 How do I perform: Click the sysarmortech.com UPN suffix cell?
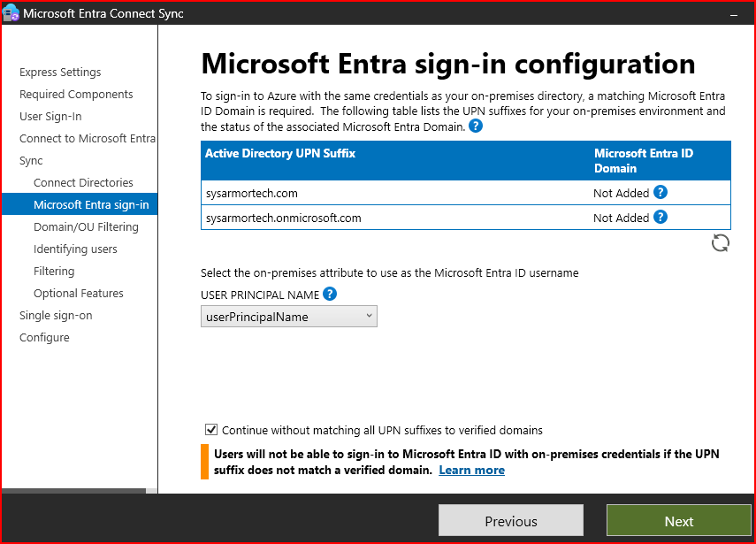click(252, 194)
